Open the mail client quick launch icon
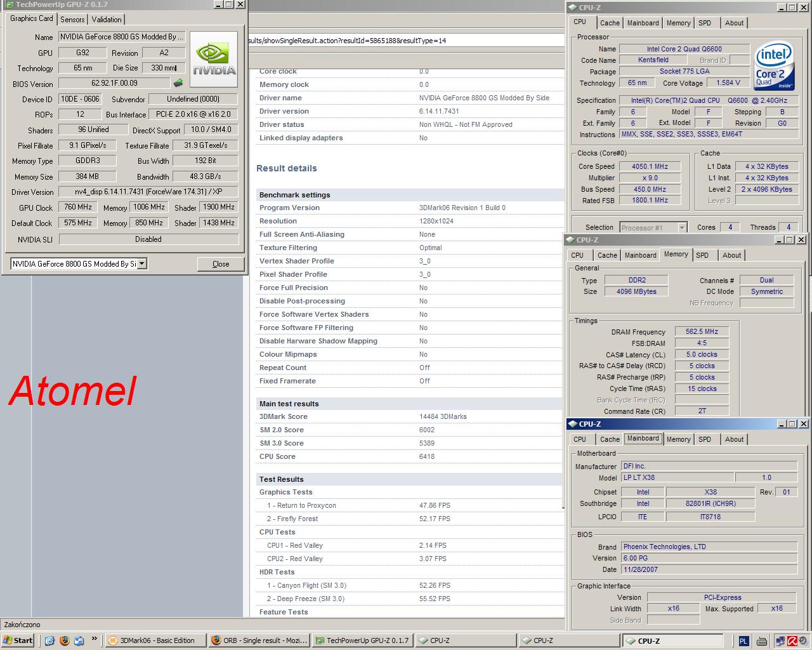 point(79,640)
